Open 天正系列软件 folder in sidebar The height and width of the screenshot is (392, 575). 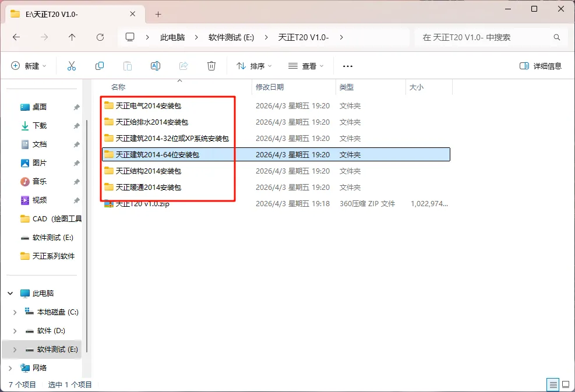point(48,256)
